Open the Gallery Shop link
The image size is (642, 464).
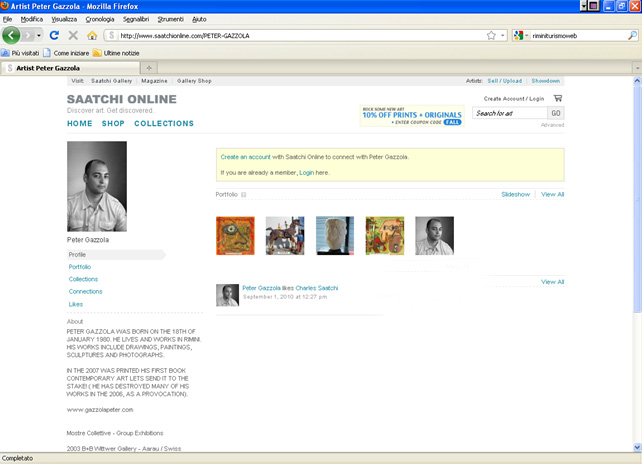click(194, 81)
